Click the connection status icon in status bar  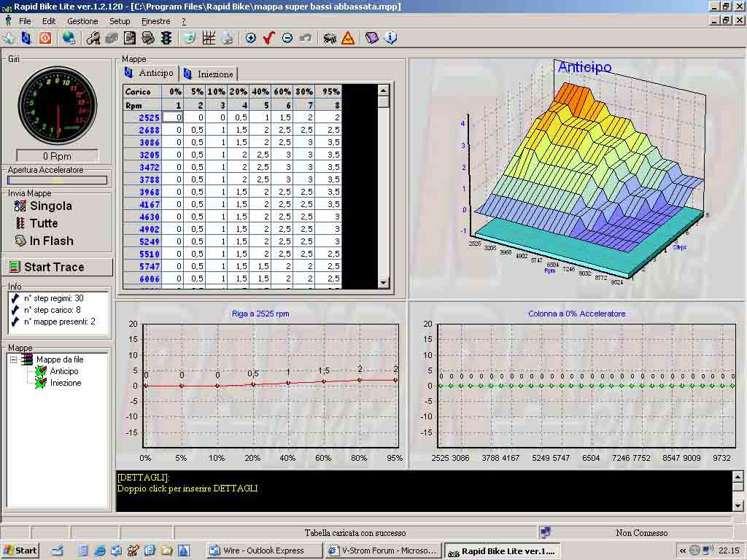coord(546,532)
